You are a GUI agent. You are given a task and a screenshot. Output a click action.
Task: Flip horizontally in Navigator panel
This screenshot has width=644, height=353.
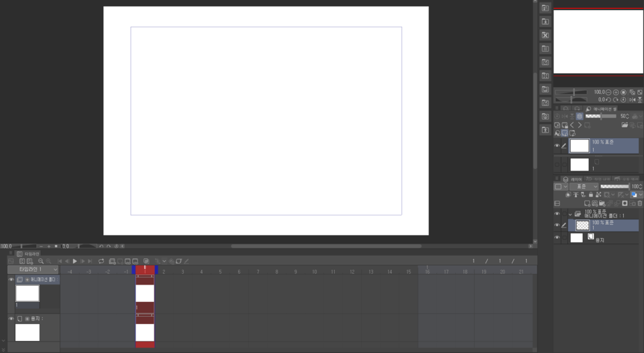[632, 99]
